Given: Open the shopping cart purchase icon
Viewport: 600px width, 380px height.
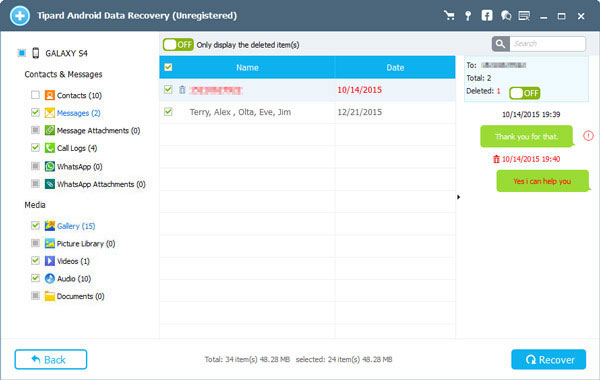Looking at the screenshot, I should (449, 16).
